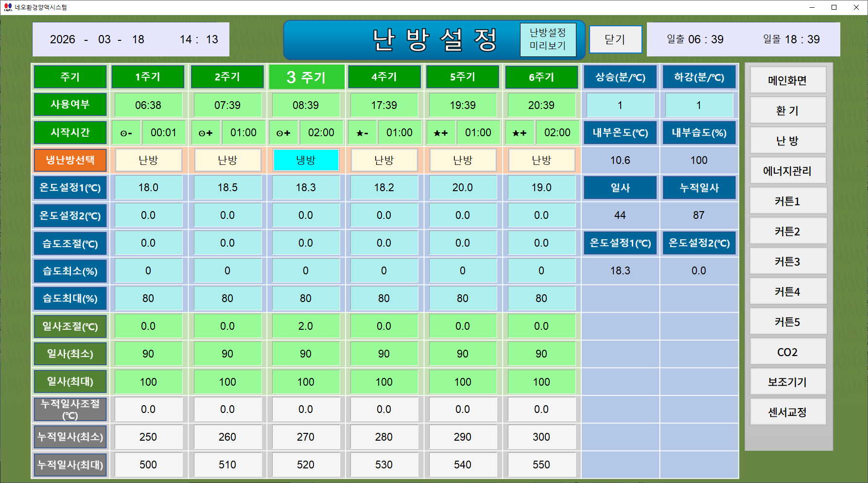Toggle cycle 2 mode button showing 난방
The image size is (868, 483).
tap(227, 160)
